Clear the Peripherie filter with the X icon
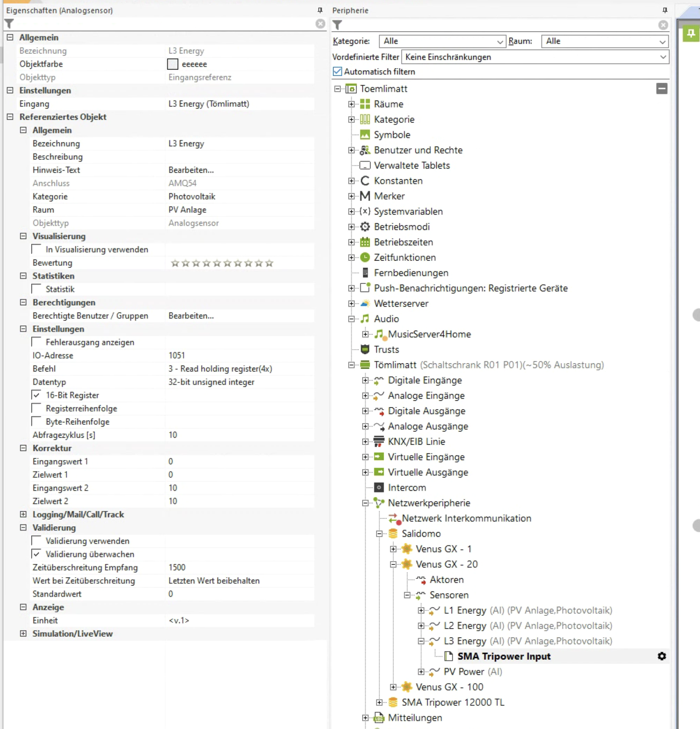Image resolution: width=700 pixels, height=729 pixels. coord(663,25)
